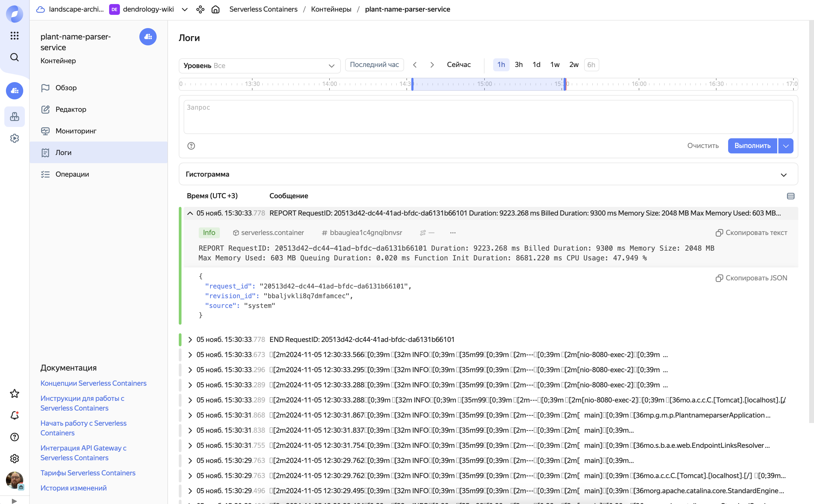Select the 3h time range
Image resolution: width=814 pixels, height=504 pixels.
click(519, 65)
